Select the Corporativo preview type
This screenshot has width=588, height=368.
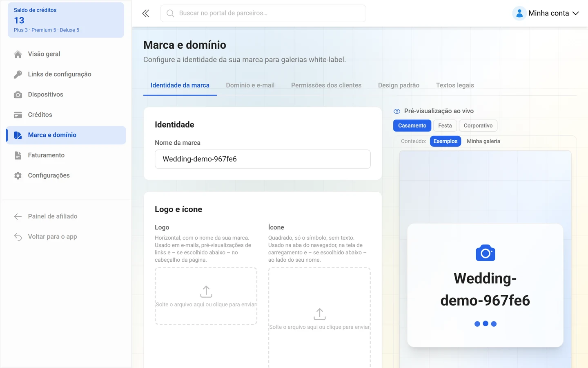pyautogui.click(x=478, y=126)
